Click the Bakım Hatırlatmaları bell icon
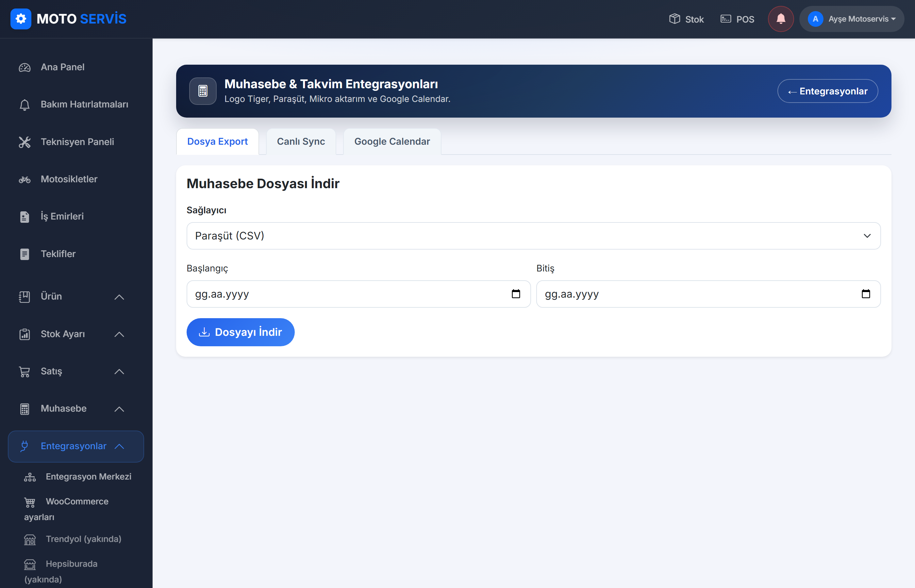The image size is (915, 588). [25, 105]
